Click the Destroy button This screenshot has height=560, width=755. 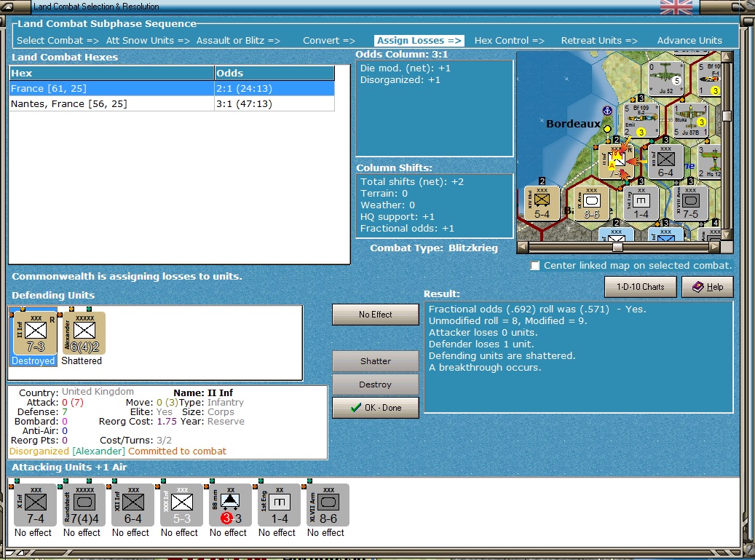coord(375,384)
